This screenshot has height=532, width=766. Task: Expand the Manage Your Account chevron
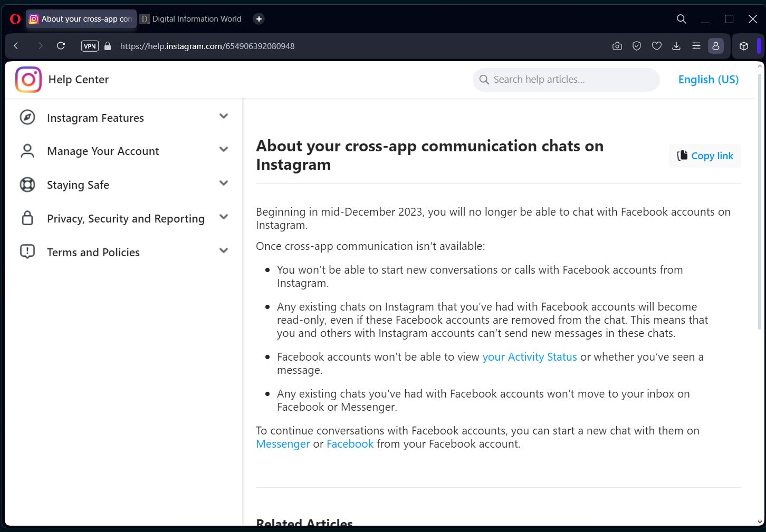pos(224,150)
